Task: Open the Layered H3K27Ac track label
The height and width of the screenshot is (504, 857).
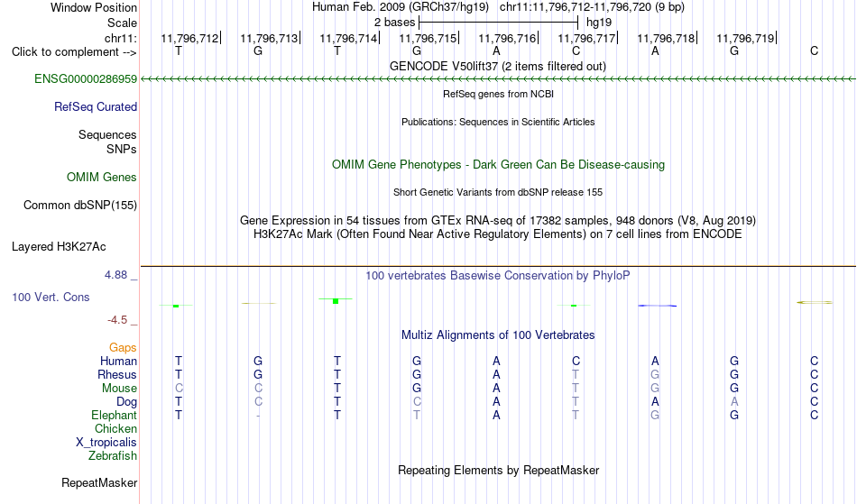Action: click(x=59, y=247)
